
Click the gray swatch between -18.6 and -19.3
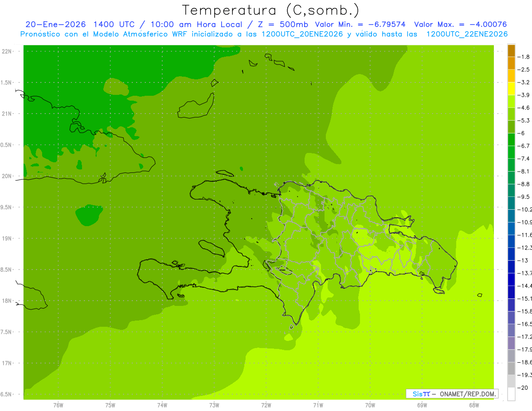[511, 369]
